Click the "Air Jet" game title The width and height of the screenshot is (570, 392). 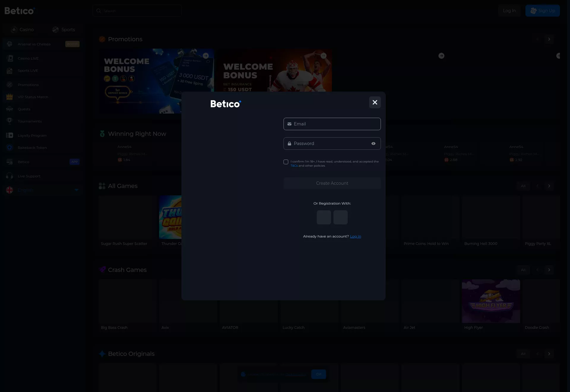409,328
